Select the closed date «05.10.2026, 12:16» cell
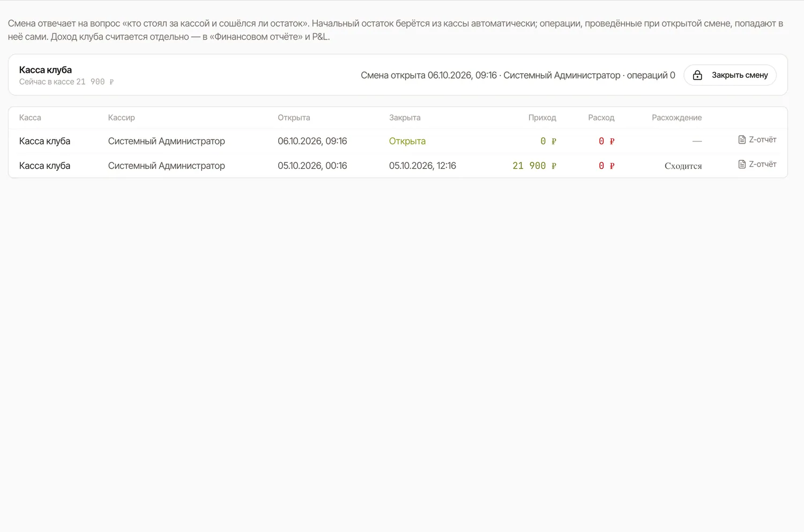The height and width of the screenshot is (532, 804). click(422, 166)
